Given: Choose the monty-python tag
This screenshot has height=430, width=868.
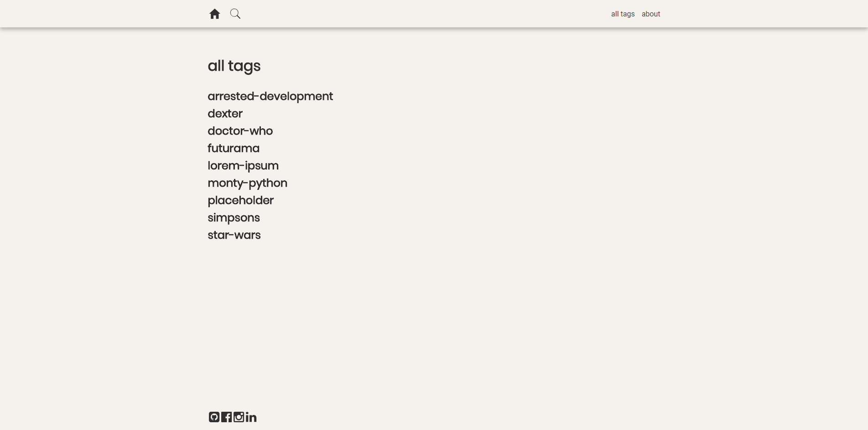Looking at the screenshot, I should click(x=247, y=183).
